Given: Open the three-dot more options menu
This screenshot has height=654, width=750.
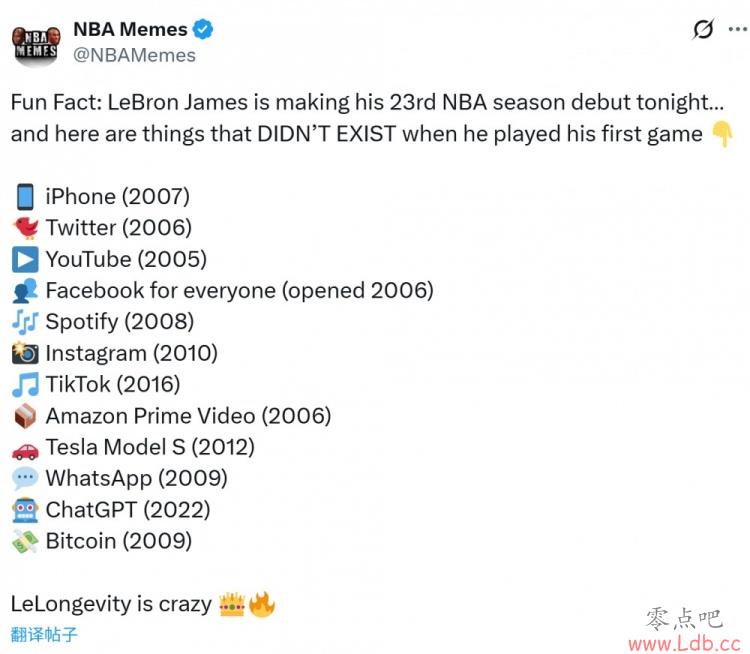Looking at the screenshot, I should (x=738, y=30).
